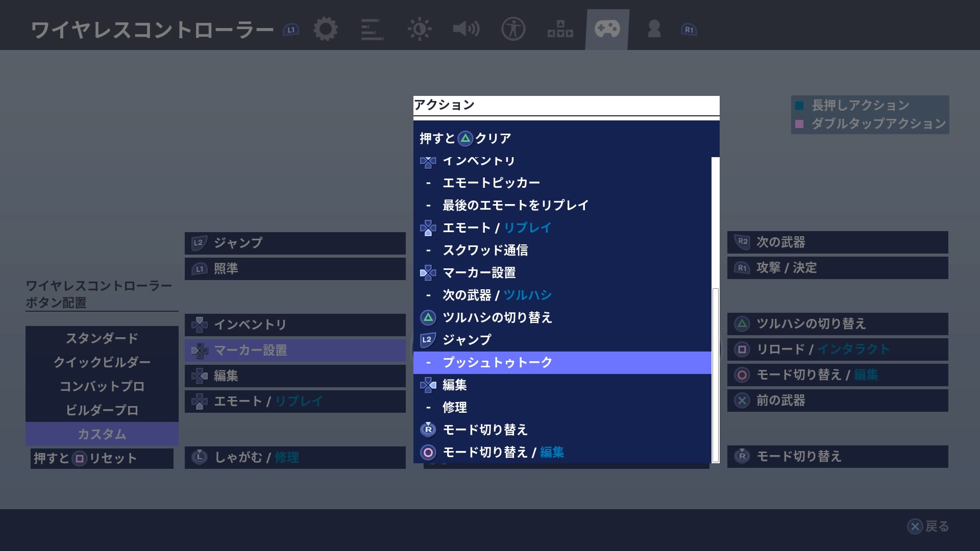Screen dimensions: 980x551
Task: Click 長押しアクション blue legend swatch
Action: pyautogui.click(x=799, y=106)
